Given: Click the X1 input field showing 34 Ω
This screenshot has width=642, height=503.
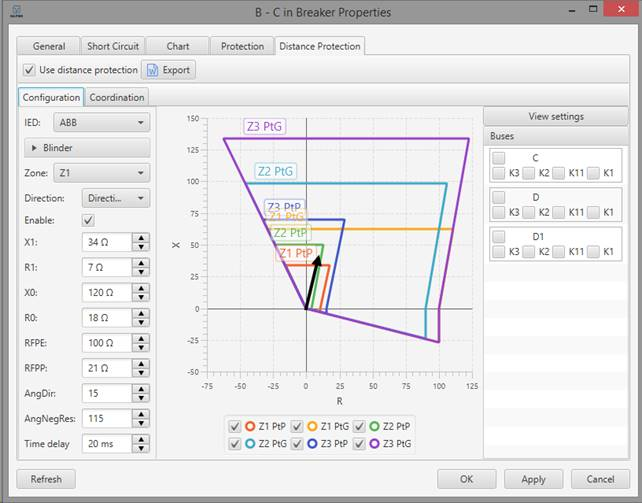Looking at the screenshot, I should 107,242.
